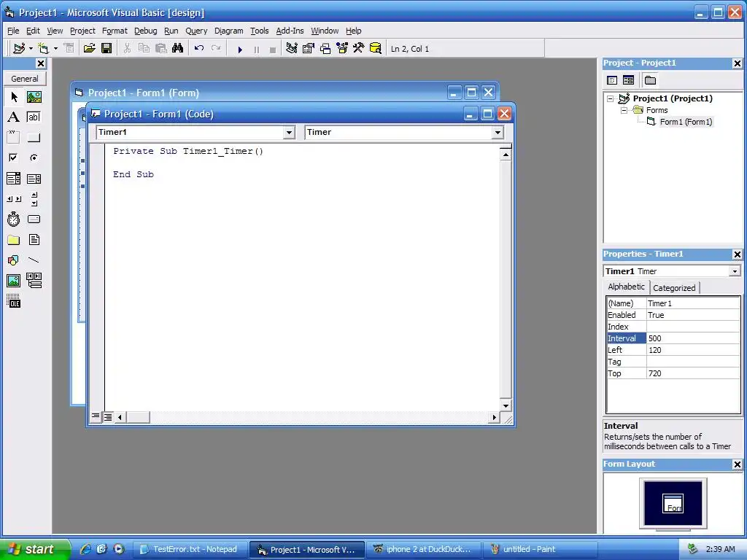
Task: Select the vertical scrollbar control tool
Action: 34,199
